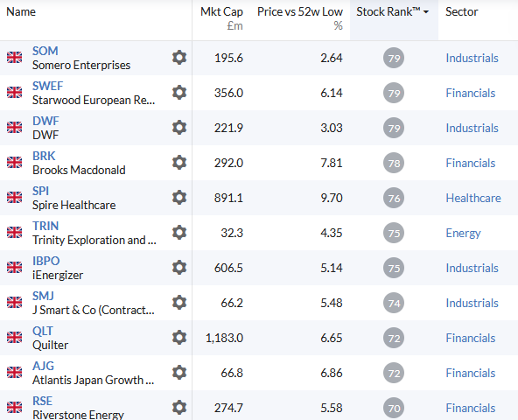Click the gear icon beside iEnergizer
The height and width of the screenshot is (420, 518).
(179, 268)
